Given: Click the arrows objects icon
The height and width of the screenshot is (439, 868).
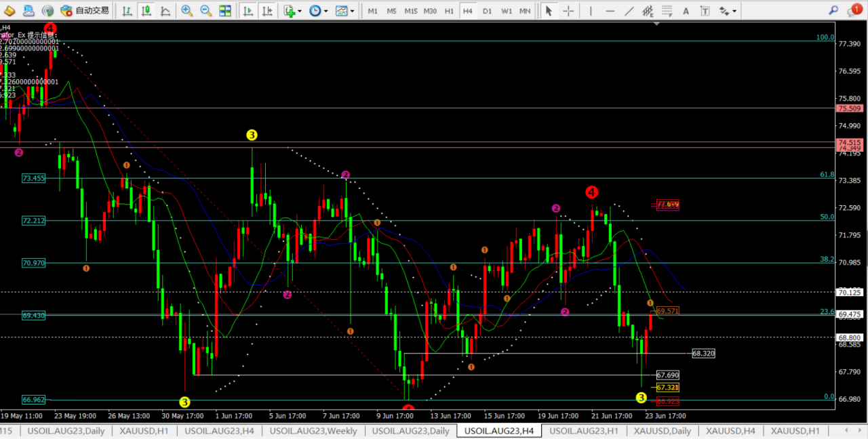Looking at the screenshot, I should pos(724,11).
